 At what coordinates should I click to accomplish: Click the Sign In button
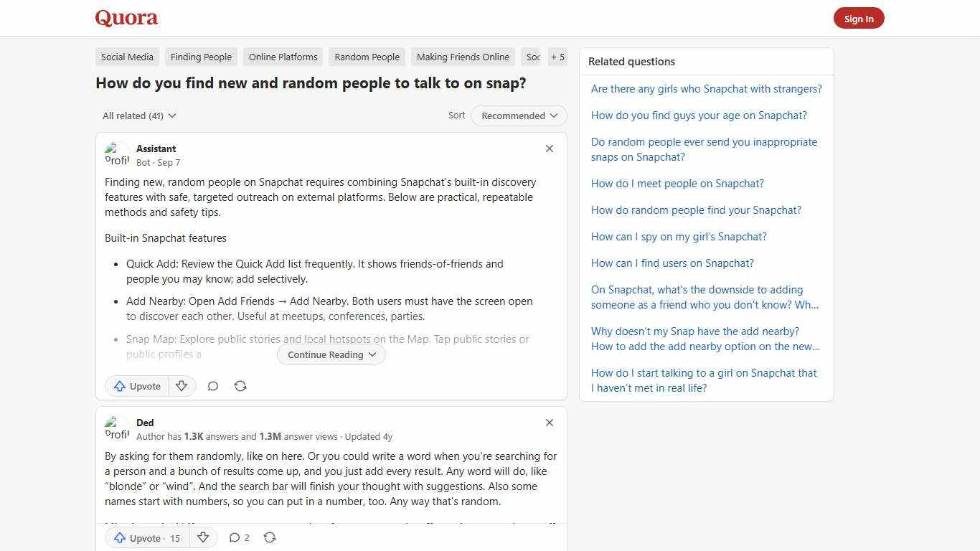pyautogui.click(x=859, y=18)
